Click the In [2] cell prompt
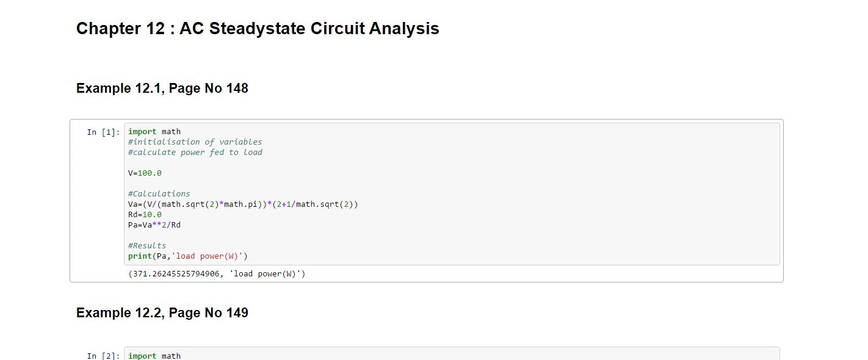Screen dimensions: 868x360 click(103, 356)
